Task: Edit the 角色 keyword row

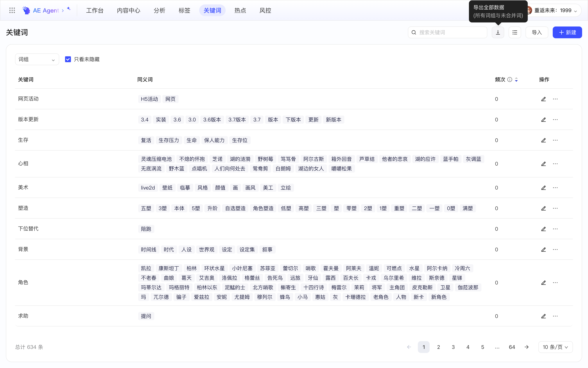Action: [544, 283]
